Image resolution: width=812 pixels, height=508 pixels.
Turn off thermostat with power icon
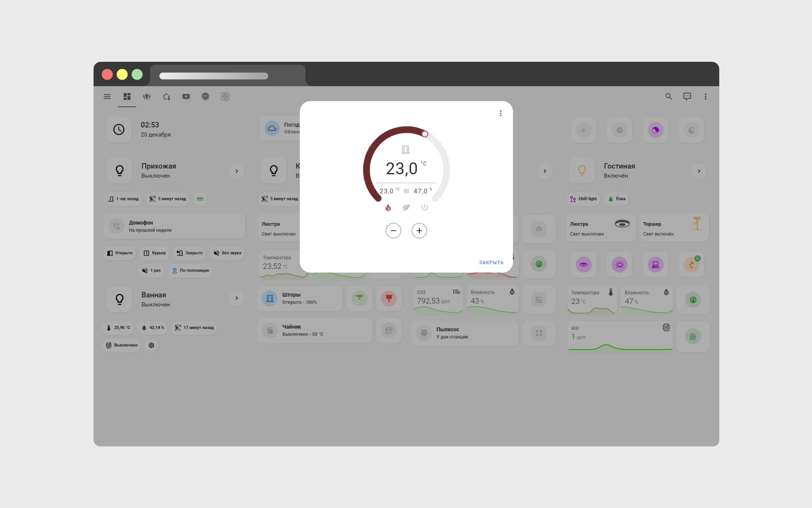pos(424,208)
